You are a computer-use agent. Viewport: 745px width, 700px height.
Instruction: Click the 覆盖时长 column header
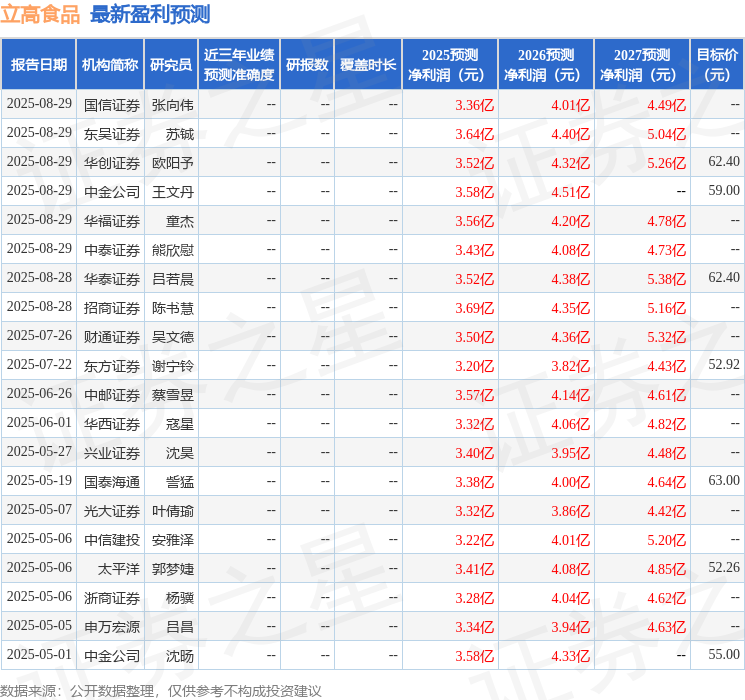click(368, 65)
